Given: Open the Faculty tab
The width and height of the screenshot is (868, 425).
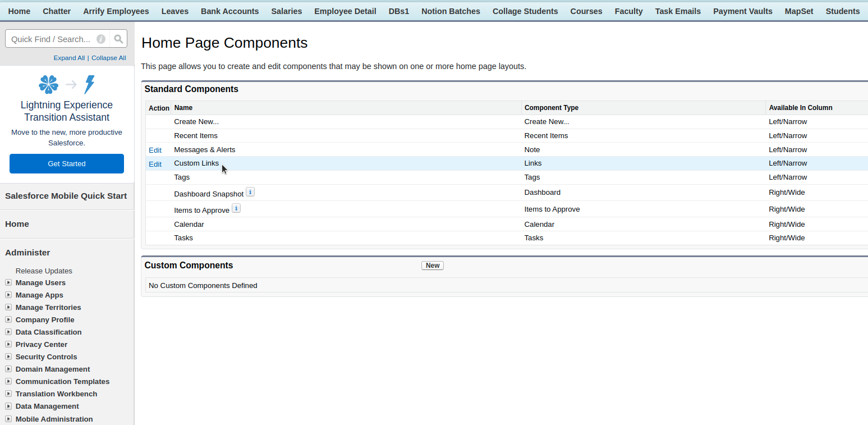Looking at the screenshot, I should 629,11.
